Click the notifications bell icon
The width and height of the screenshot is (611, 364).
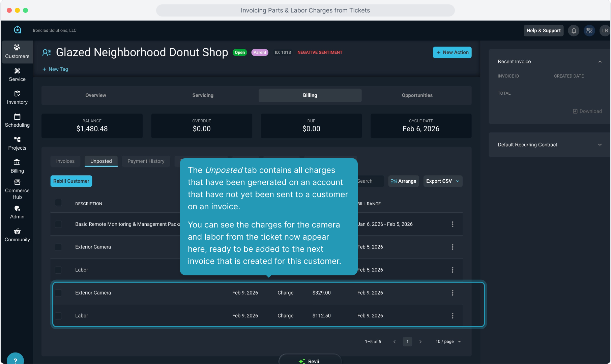coord(574,31)
